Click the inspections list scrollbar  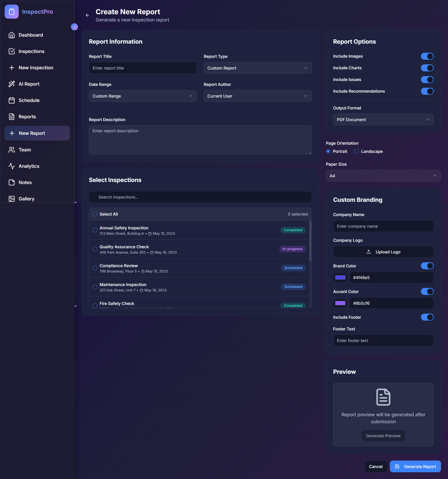[310, 241]
